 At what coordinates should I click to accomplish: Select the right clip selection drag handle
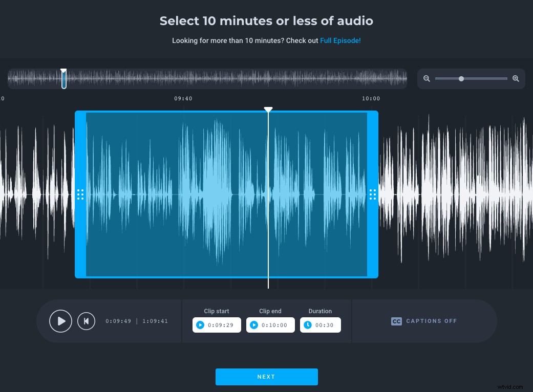point(373,194)
